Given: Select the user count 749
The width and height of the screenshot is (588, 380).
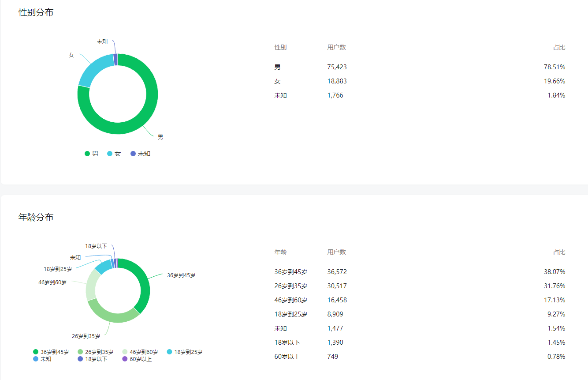Looking at the screenshot, I should tap(333, 357).
